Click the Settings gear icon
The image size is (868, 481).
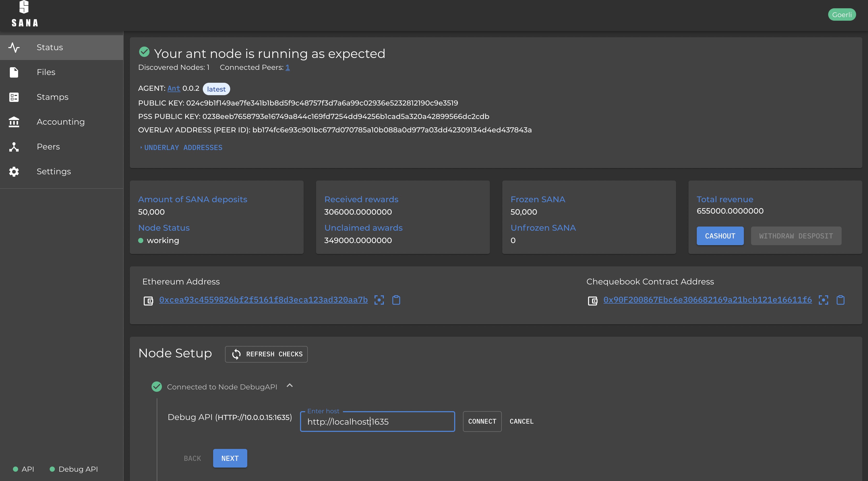click(14, 171)
